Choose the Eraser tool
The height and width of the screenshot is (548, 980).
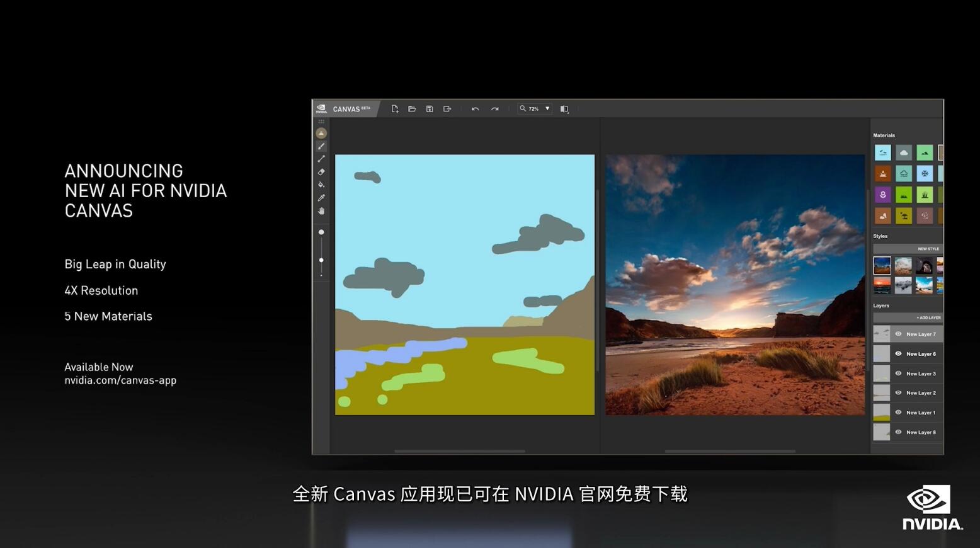click(321, 172)
